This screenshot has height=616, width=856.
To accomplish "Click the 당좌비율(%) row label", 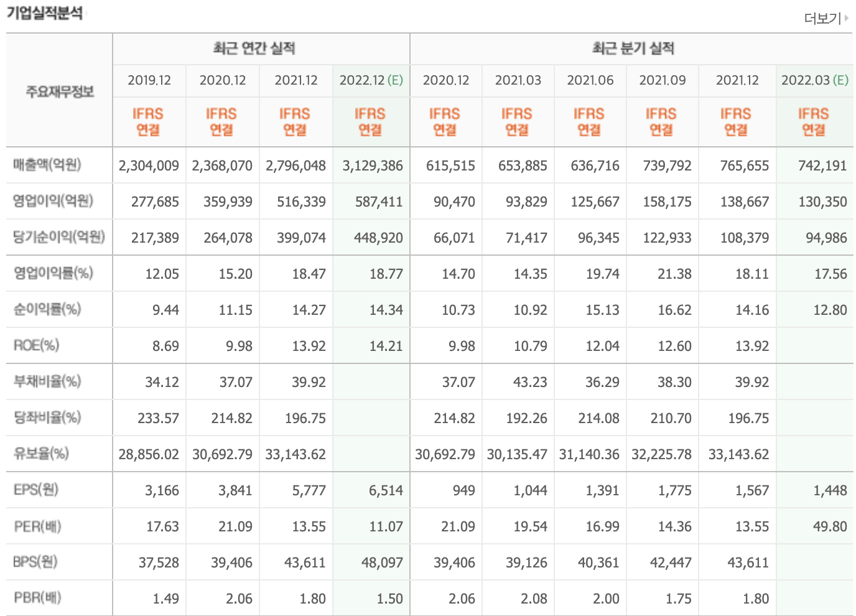I will coord(47,417).
